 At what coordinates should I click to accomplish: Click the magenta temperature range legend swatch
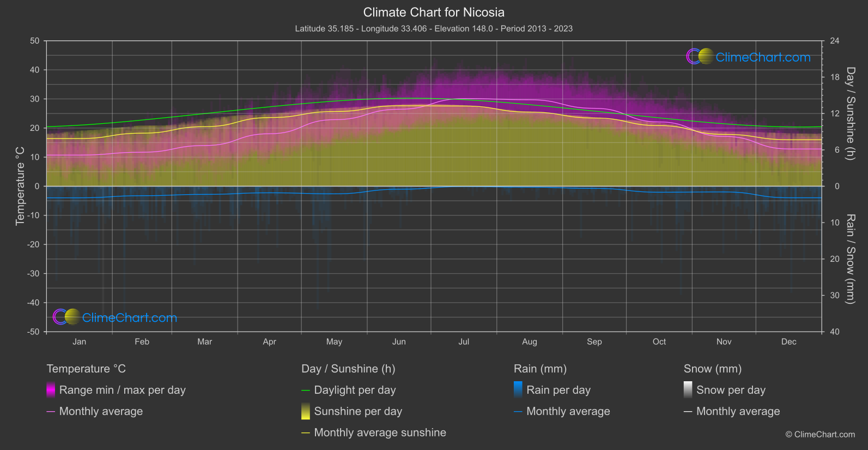[x=51, y=390]
